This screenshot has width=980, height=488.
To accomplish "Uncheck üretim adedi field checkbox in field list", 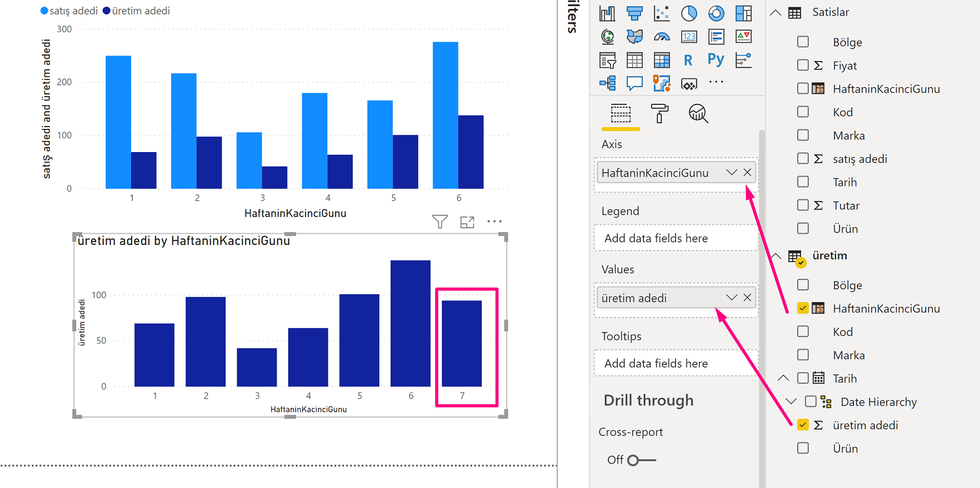I will (x=803, y=425).
